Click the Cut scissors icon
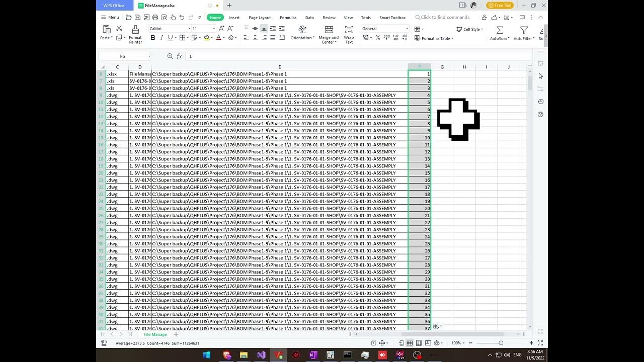Viewport: 644px width, 362px height. (x=119, y=29)
